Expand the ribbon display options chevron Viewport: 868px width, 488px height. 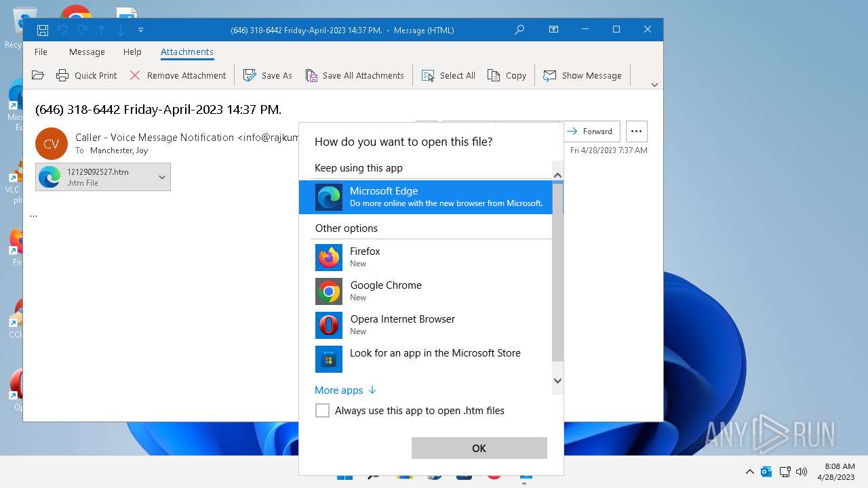(654, 85)
